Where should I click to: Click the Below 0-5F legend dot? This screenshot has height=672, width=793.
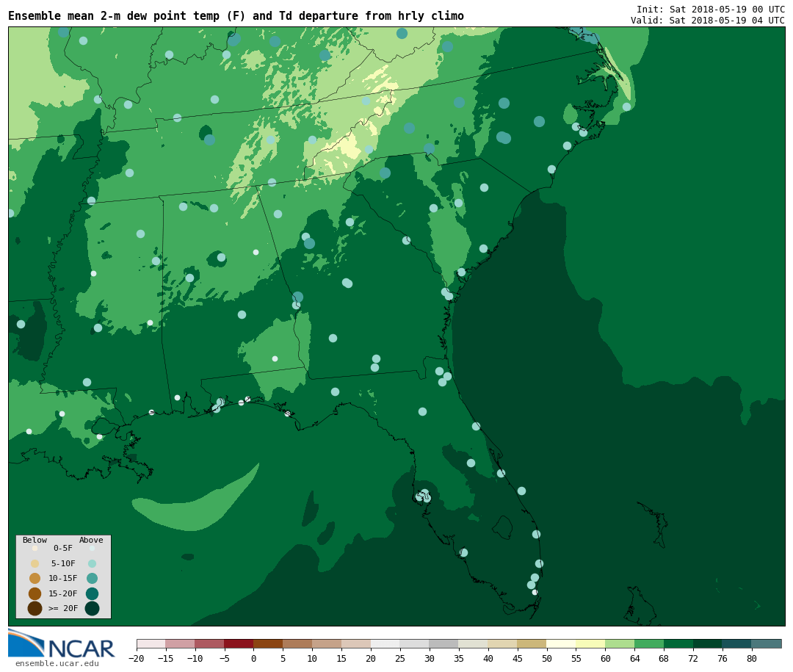(x=35, y=548)
